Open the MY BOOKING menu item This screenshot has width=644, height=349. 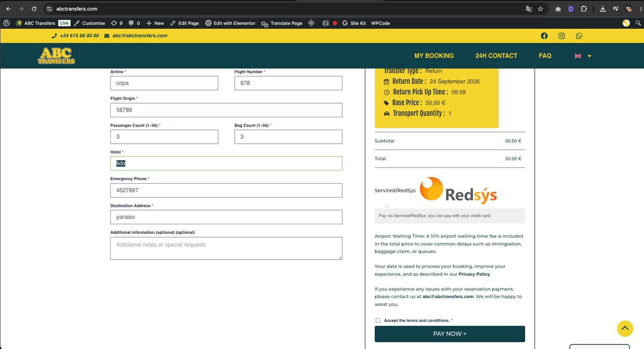(434, 56)
